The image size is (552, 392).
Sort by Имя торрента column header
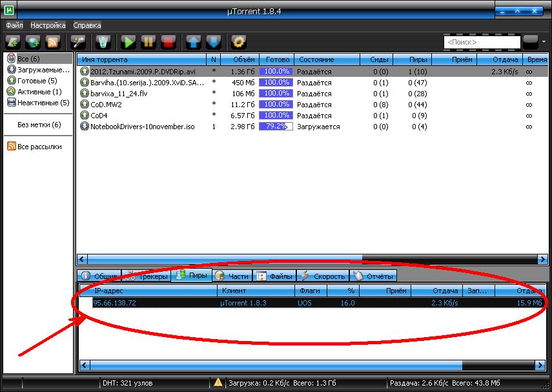click(x=141, y=59)
